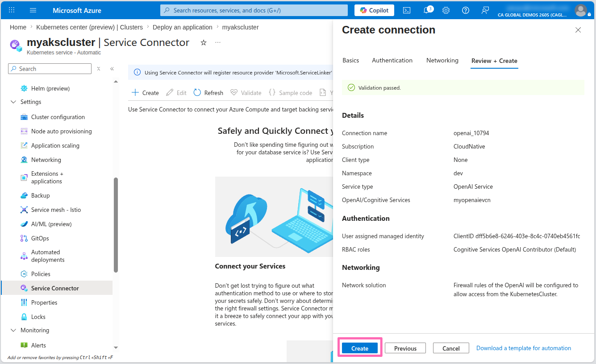
Task: Click the Cognitive Services OpenAI Contributor role text
Action: coord(515,249)
